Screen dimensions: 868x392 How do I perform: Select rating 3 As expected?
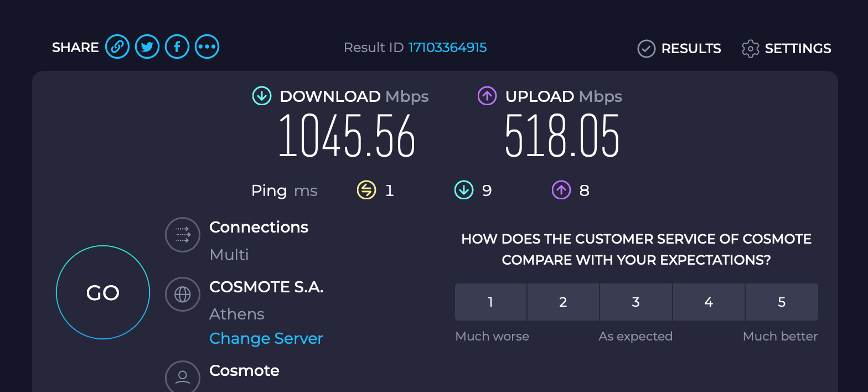(636, 302)
